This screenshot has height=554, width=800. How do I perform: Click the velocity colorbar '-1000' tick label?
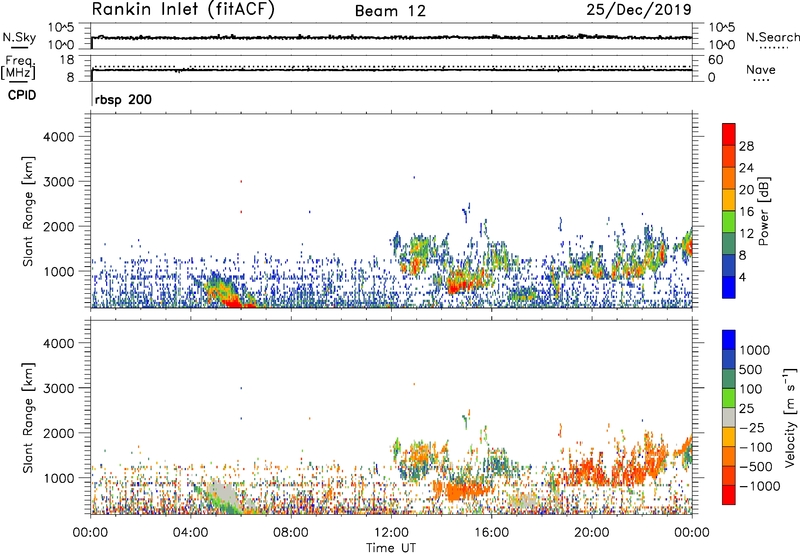(x=759, y=486)
